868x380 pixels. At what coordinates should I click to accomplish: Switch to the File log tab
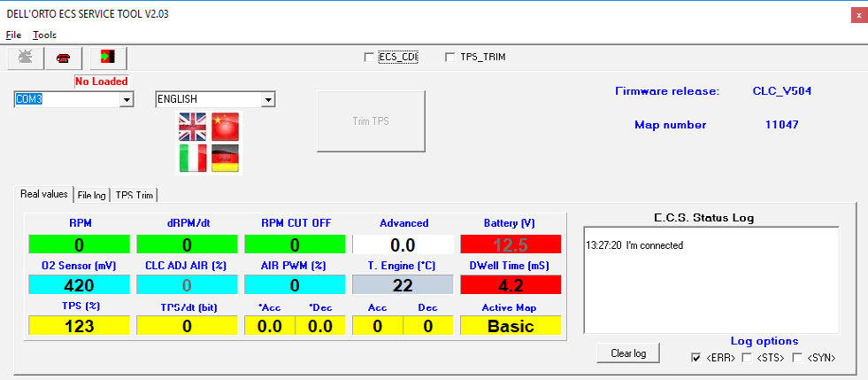tap(92, 196)
